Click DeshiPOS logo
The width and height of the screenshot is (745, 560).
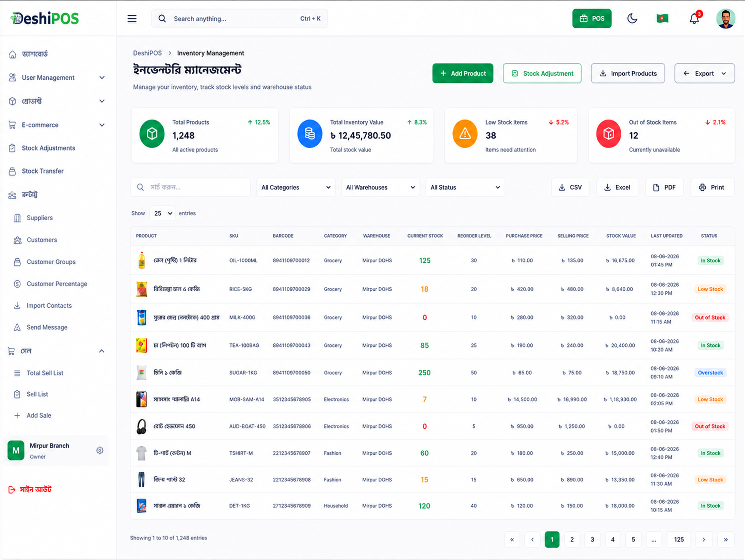click(x=45, y=18)
